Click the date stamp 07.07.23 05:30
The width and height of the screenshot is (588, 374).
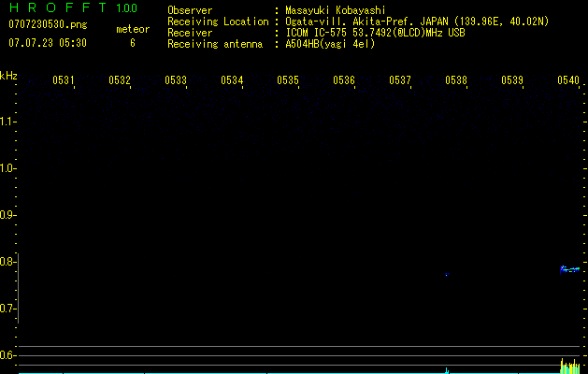tap(48, 43)
